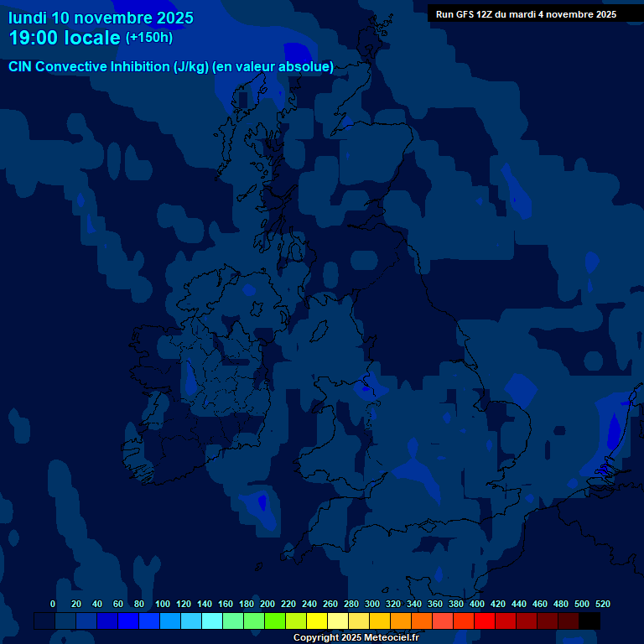Click the legend value label 0
This screenshot has width=644, height=644.
[53, 604]
